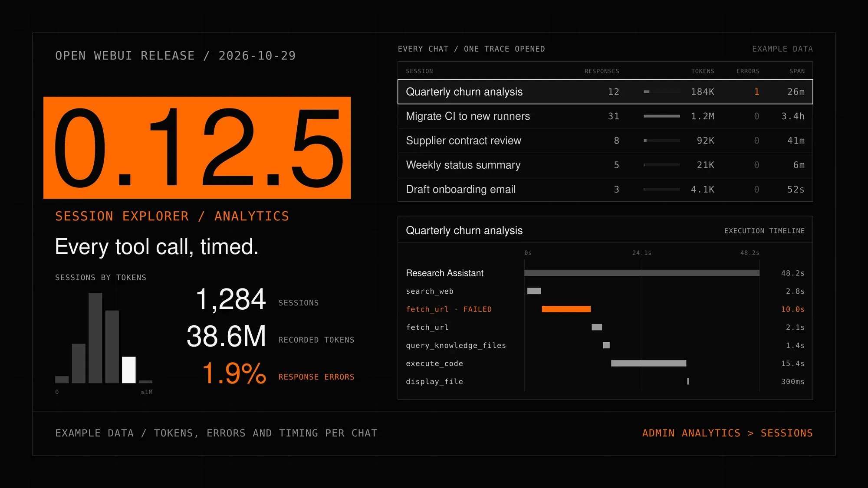Click the 0.12.5 version banner

click(197, 147)
